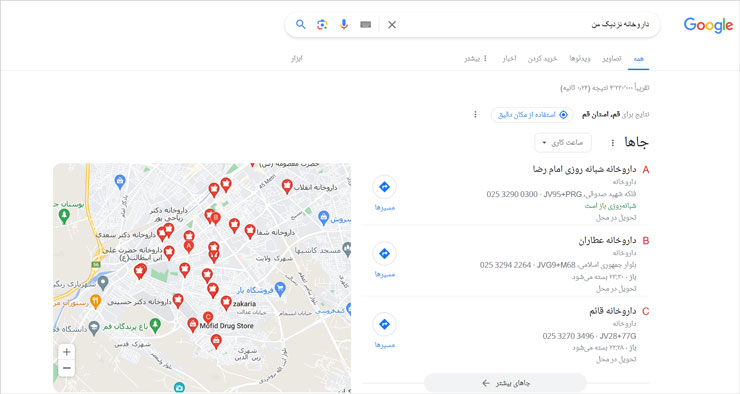Open three-dot menu next to جاها heading
Image resolution: width=740 pixels, height=394 pixels.
click(x=613, y=143)
